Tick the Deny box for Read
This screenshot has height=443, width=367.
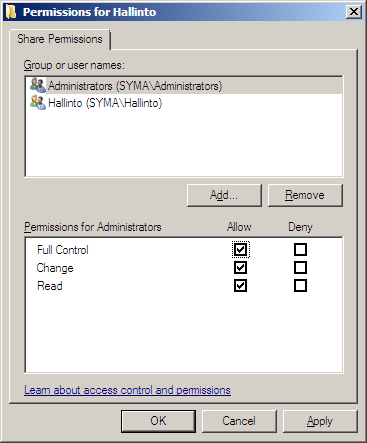coord(300,286)
